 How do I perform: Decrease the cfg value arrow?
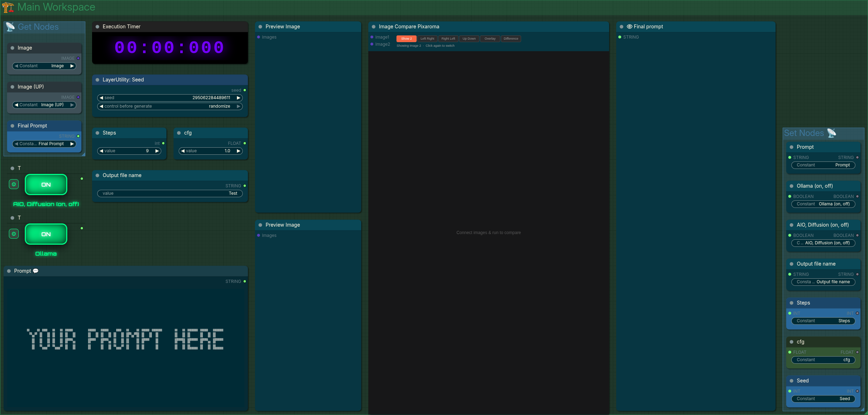[183, 151]
